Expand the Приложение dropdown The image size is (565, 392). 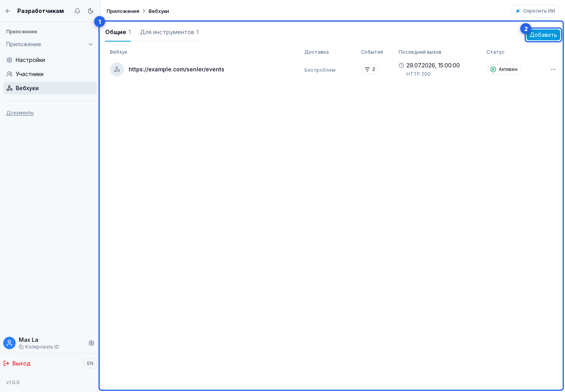[50, 44]
